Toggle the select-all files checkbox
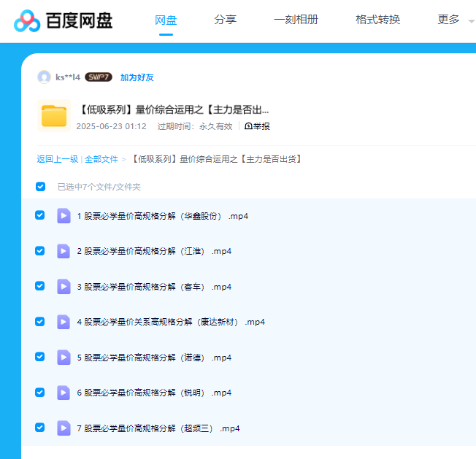The width and height of the screenshot is (476, 459). coord(41,187)
